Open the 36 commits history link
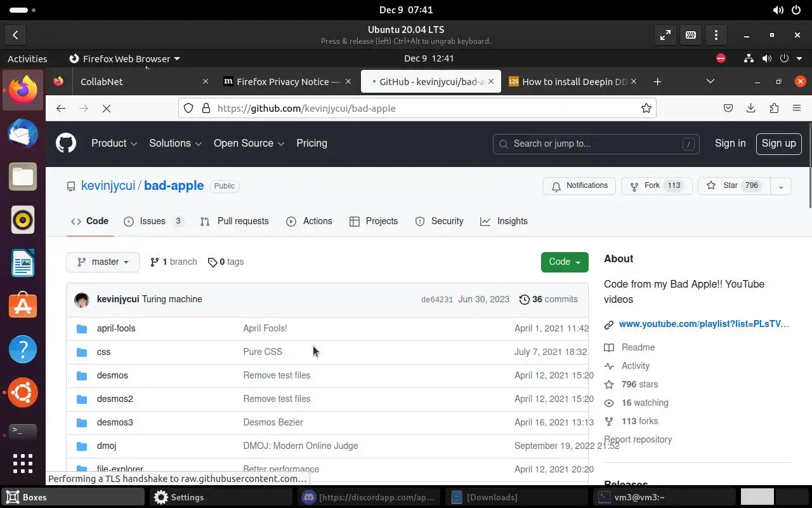 tap(549, 300)
